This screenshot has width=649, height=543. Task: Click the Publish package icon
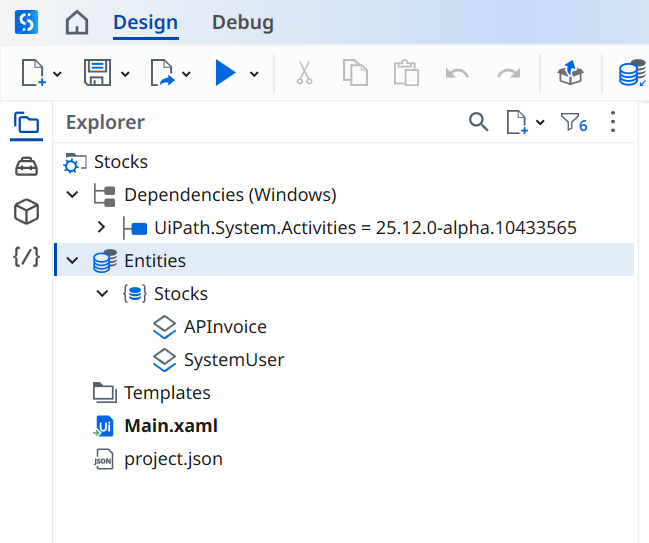(x=570, y=73)
